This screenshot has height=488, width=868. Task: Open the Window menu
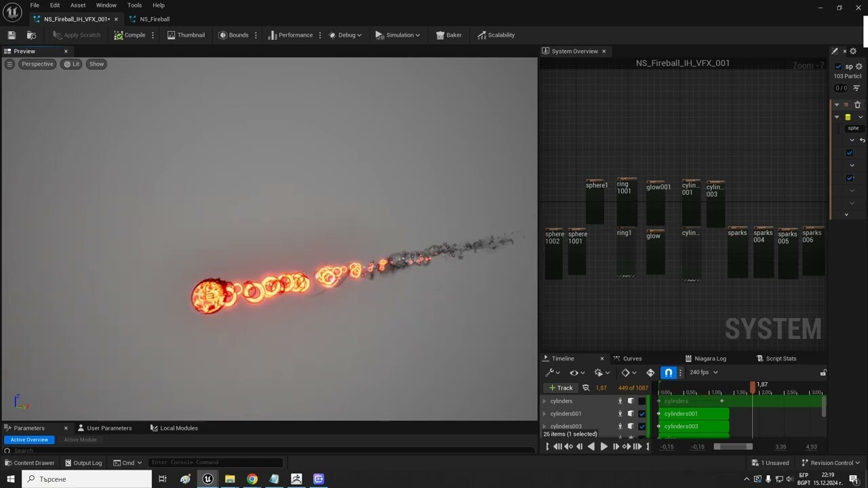(x=106, y=5)
